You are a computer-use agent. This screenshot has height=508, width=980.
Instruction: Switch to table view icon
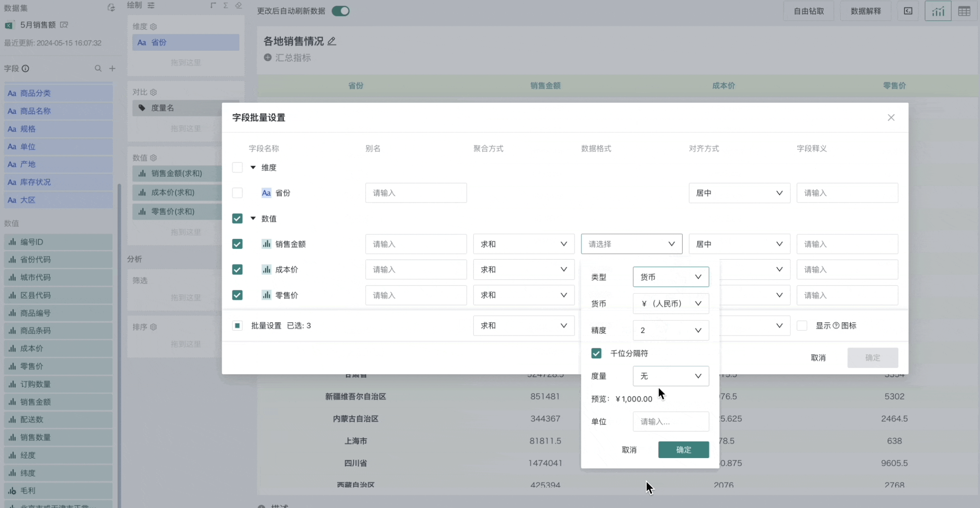click(964, 11)
